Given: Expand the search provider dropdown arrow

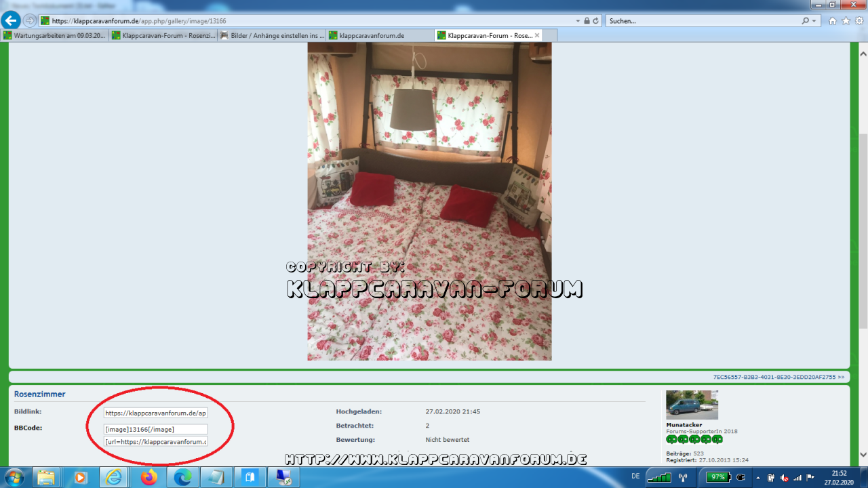Looking at the screenshot, I should (814, 21).
